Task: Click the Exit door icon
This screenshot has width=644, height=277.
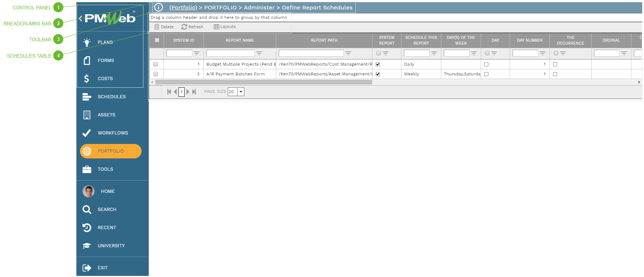Action: 87,268
